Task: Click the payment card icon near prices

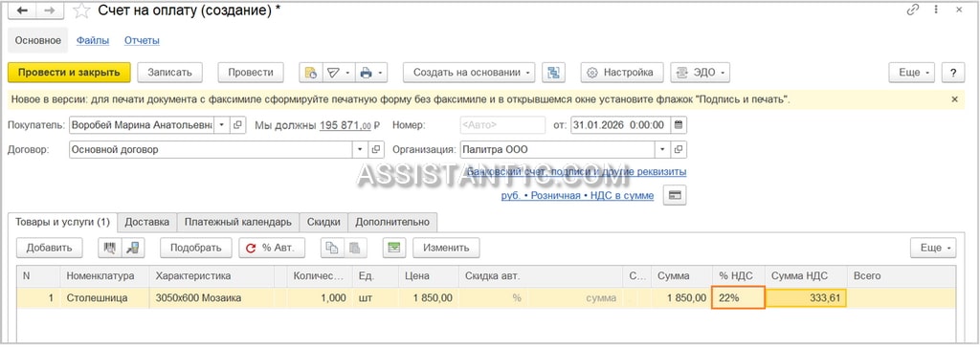Action: 675,195
